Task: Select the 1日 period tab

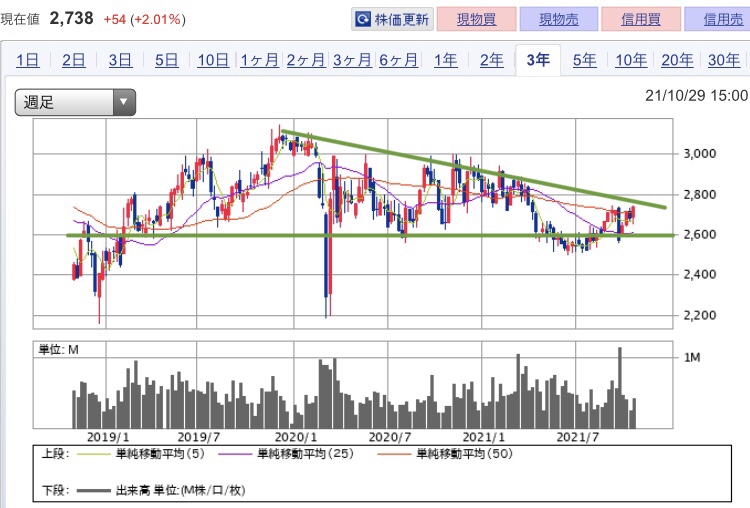Action: click(27, 60)
